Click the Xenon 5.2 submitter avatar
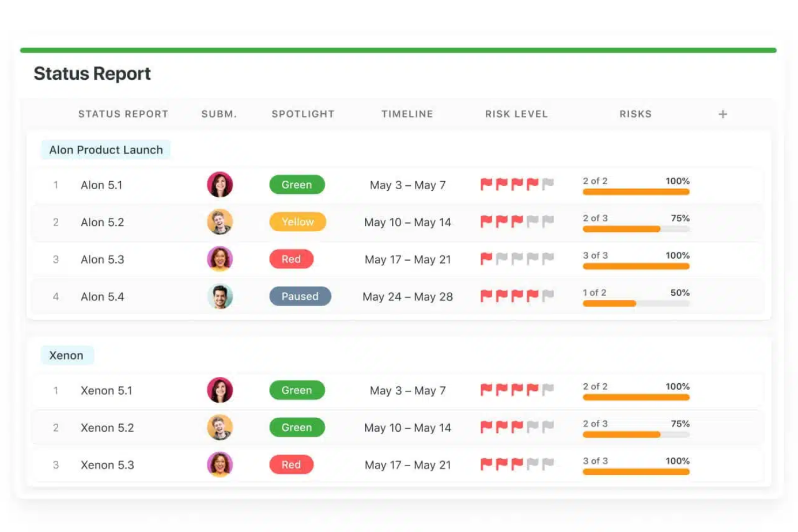The width and height of the screenshot is (798, 532). 219,427
